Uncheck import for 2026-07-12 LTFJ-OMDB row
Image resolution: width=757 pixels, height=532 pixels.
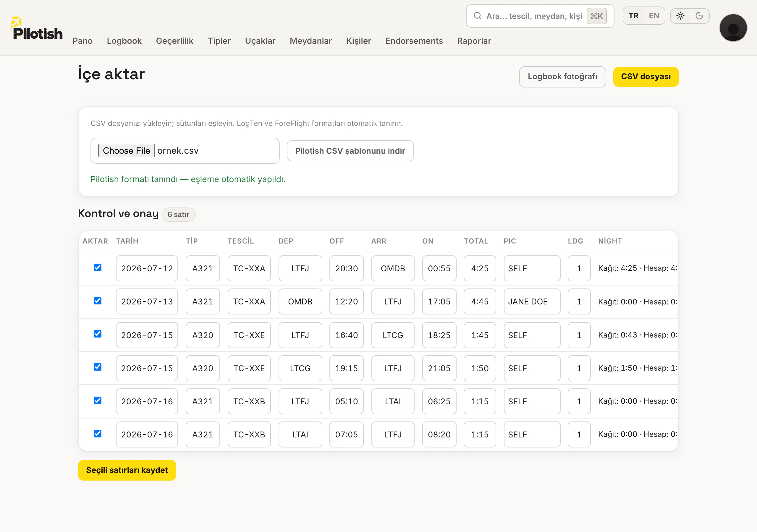point(97,267)
